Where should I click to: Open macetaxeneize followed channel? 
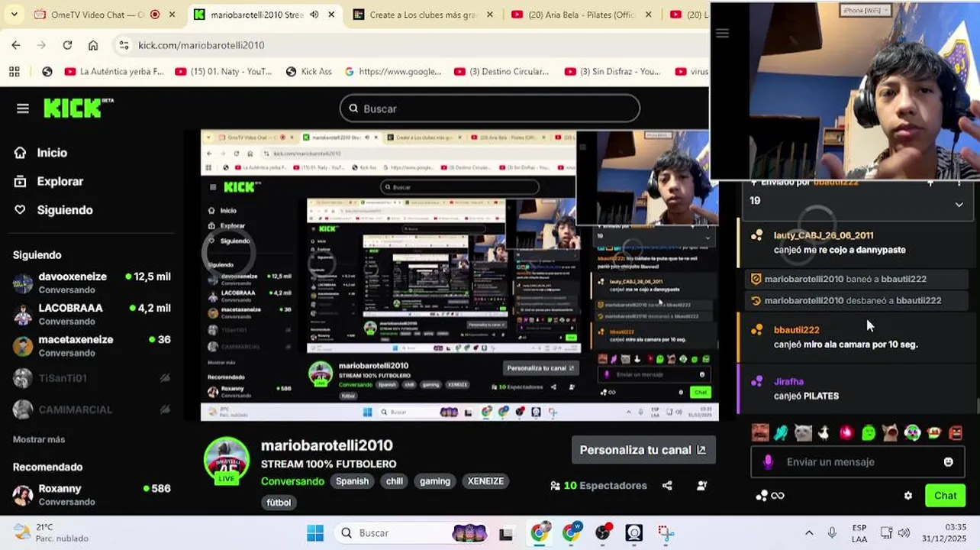(92, 345)
